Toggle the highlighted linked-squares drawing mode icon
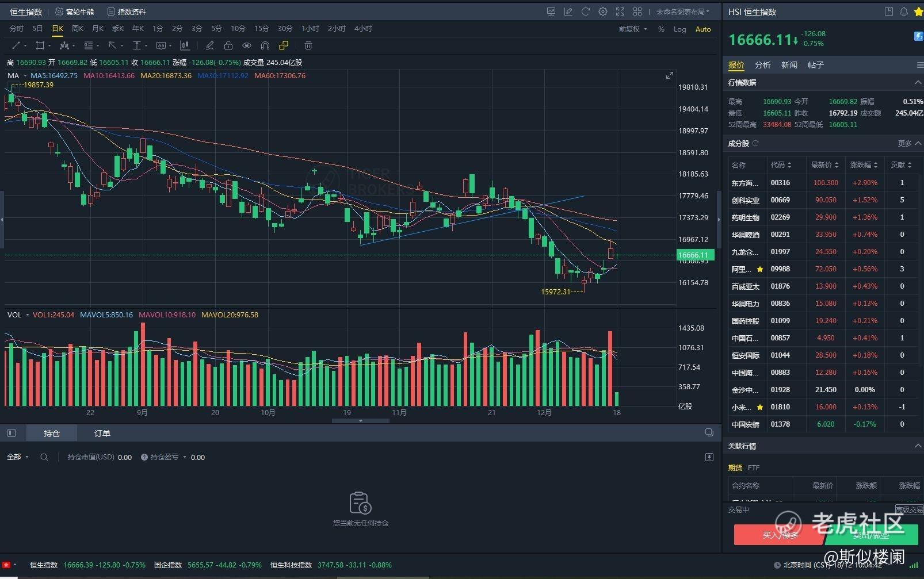 (284, 45)
